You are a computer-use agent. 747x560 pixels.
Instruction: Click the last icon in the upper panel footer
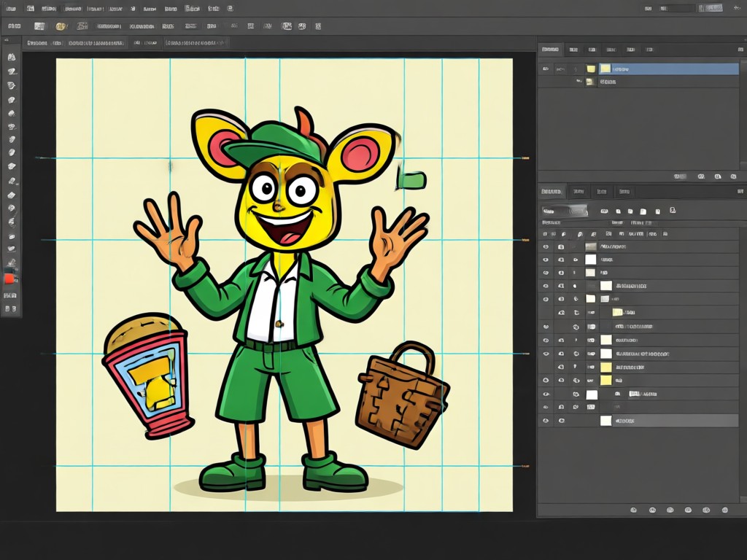732,176
